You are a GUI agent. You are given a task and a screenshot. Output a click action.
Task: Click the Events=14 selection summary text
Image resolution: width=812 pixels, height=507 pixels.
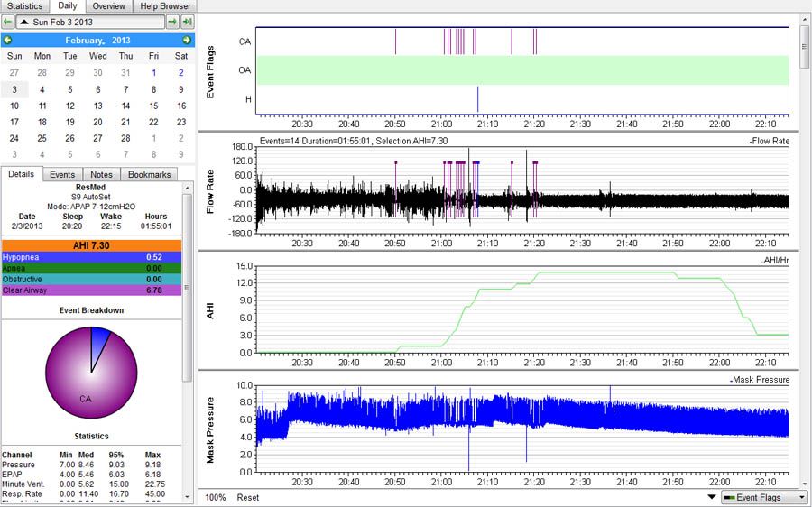[354, 141]
